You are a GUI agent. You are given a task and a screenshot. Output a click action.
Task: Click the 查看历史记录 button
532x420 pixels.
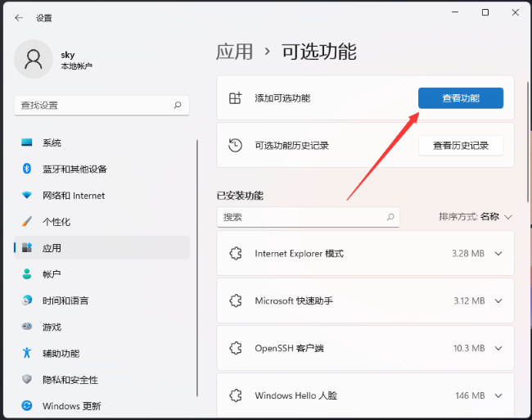461,146
